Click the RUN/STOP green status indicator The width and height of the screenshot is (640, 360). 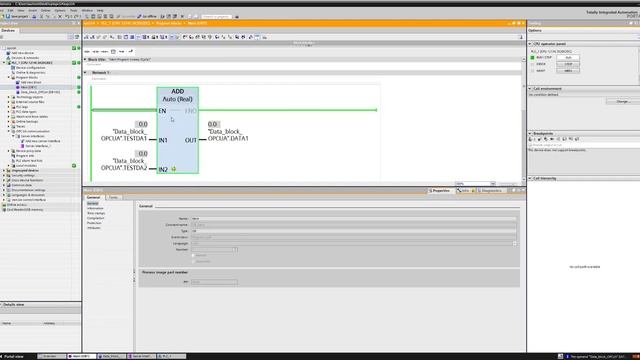(532, 58)
